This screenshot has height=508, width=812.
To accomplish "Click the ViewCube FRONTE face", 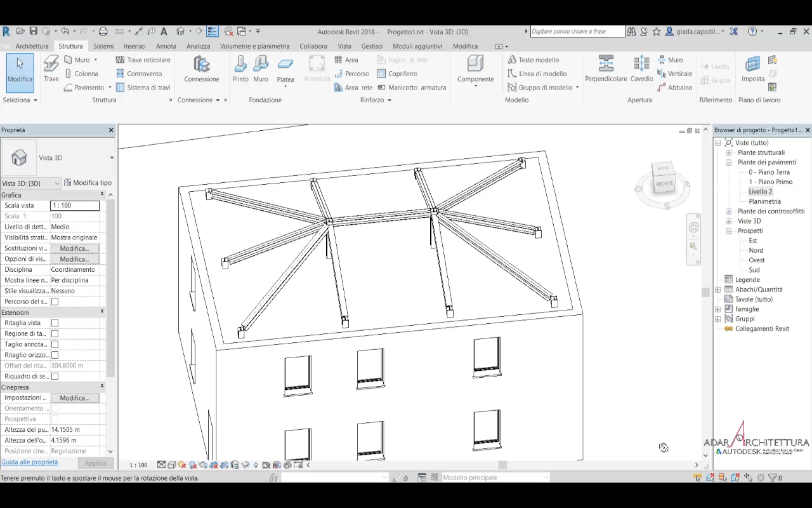I will point(664,184).
